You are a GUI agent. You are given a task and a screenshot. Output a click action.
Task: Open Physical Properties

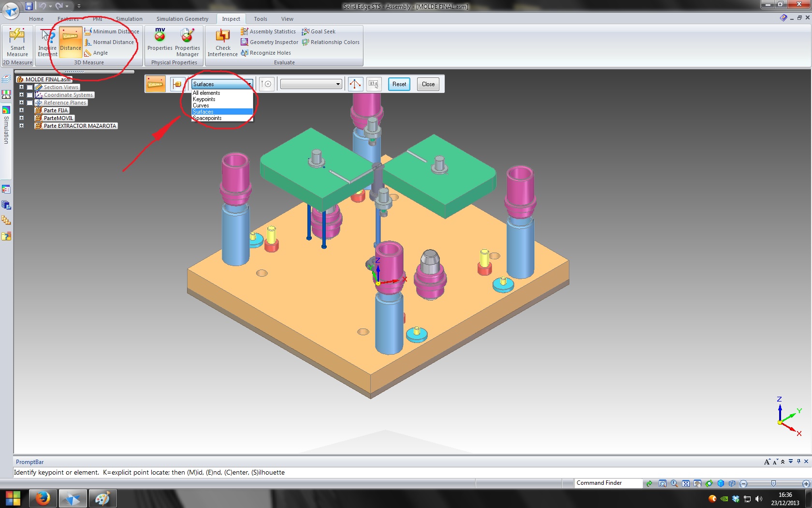[159, 40]
